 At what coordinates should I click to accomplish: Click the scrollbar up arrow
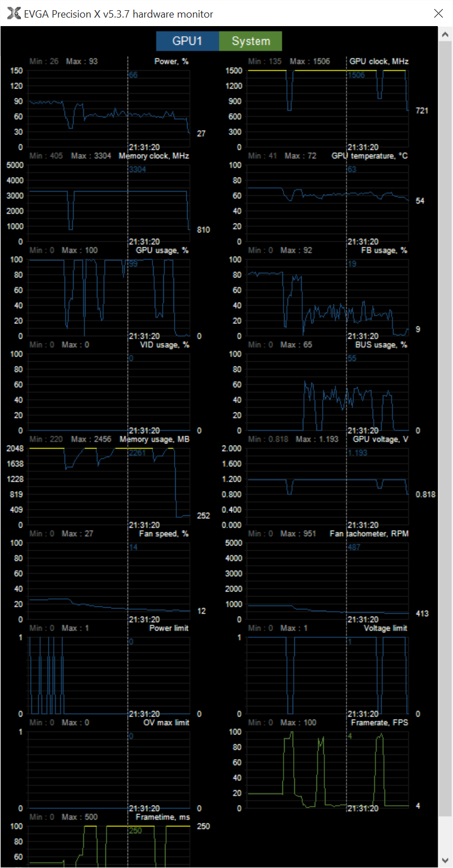coord(446,35)
